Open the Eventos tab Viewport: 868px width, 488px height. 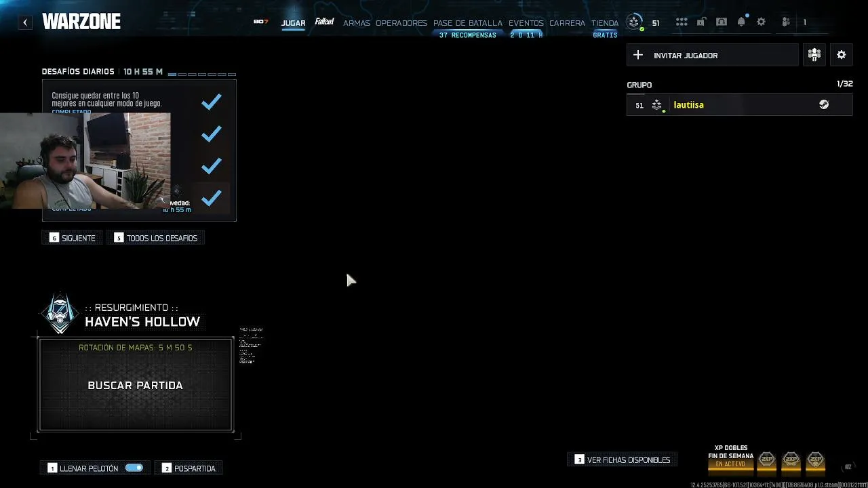coord(526,22)
